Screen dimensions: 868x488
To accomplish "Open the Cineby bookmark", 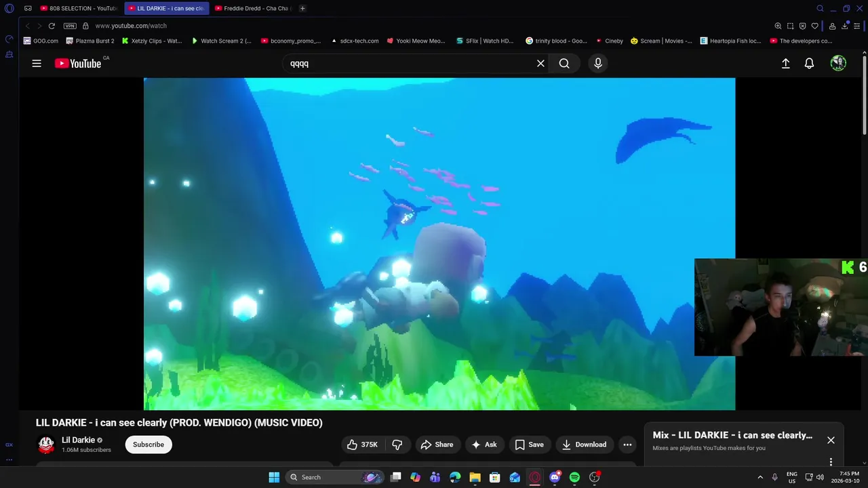I will (x=609, y=41).
